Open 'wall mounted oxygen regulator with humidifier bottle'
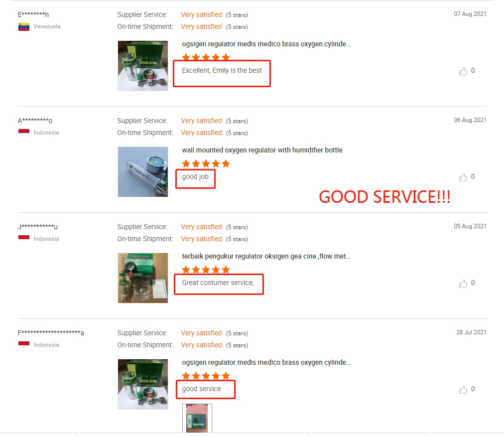 (262, 150)
